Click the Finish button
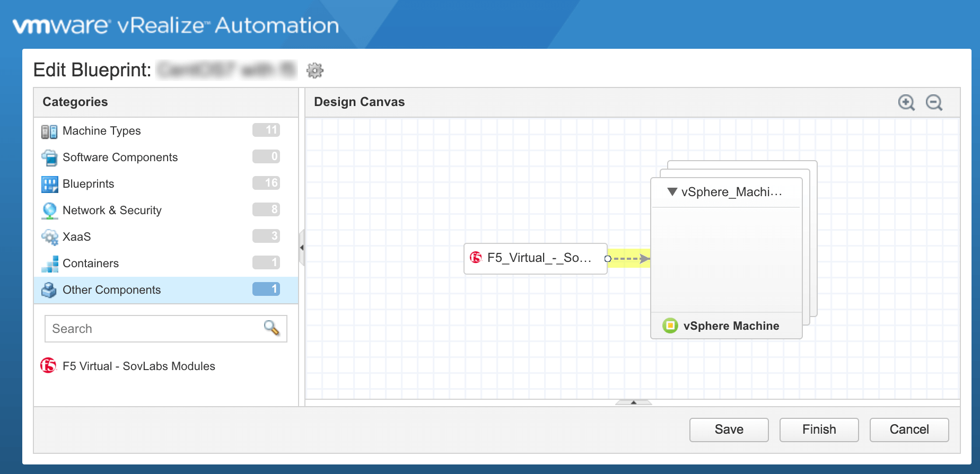 click(819, 429)
